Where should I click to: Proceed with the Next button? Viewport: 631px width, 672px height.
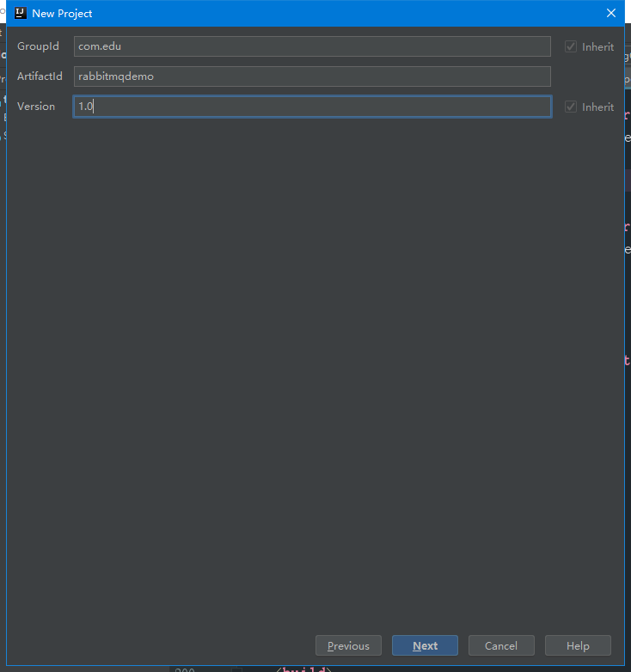(x=425, y=645)
